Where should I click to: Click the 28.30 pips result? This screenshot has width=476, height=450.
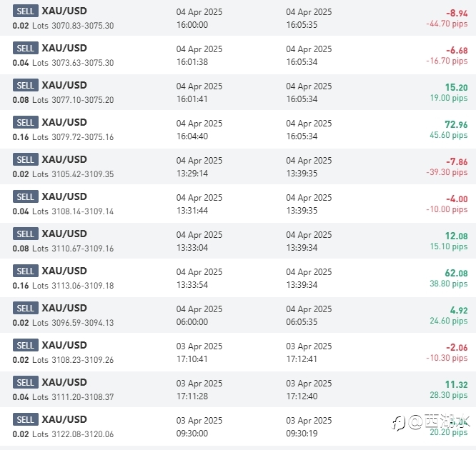click(x=449, y=396)
